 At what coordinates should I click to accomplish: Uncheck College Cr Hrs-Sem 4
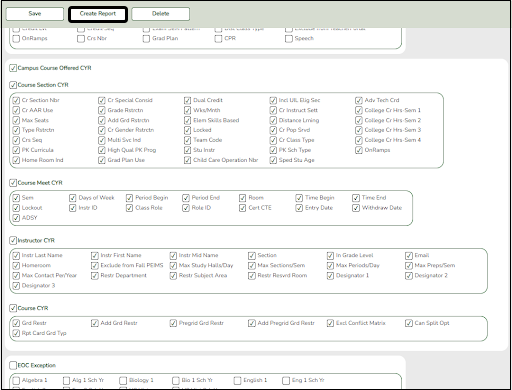pos(359,140)
